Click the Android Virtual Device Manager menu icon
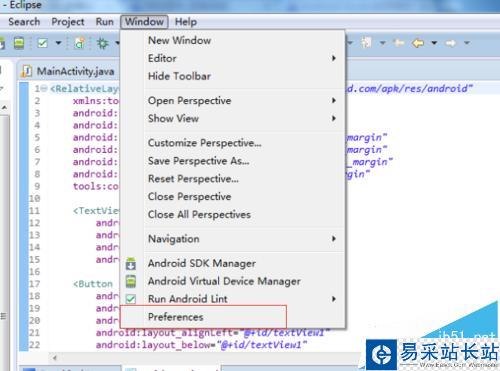 pos(131,281)
